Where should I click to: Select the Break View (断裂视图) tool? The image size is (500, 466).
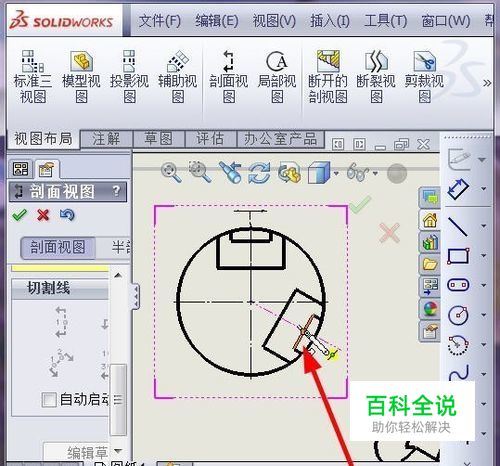click(376, 77)
